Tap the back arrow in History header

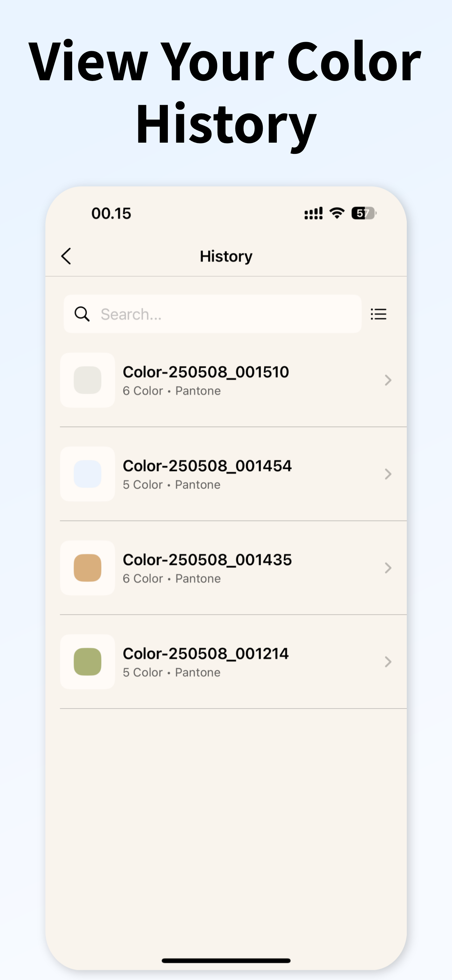[x=66, y=256]
